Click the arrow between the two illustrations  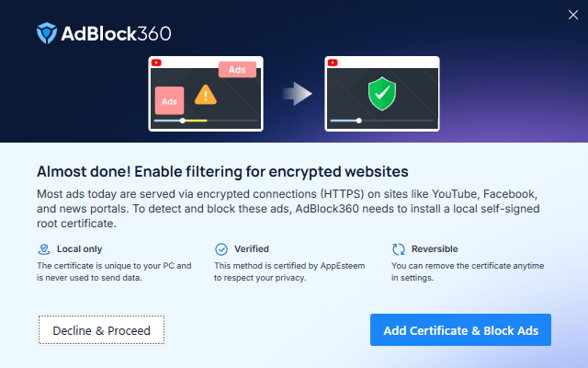point(295,92)
